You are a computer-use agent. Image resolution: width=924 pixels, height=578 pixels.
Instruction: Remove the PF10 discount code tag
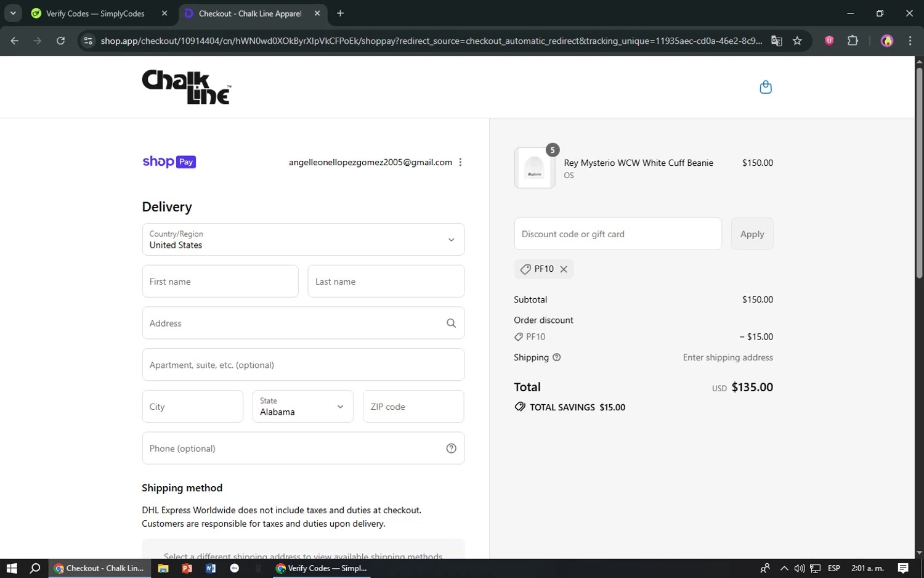click(564, 269)
